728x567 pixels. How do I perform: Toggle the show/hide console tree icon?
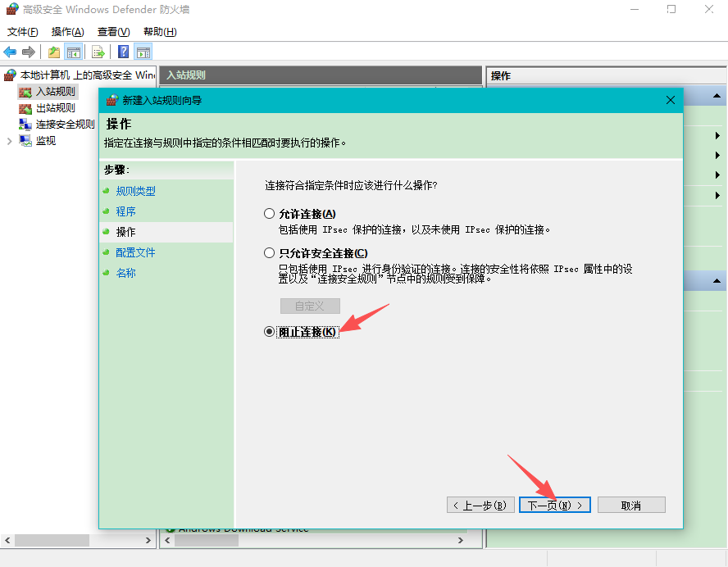pyautogui.click(x=74, y=51)
